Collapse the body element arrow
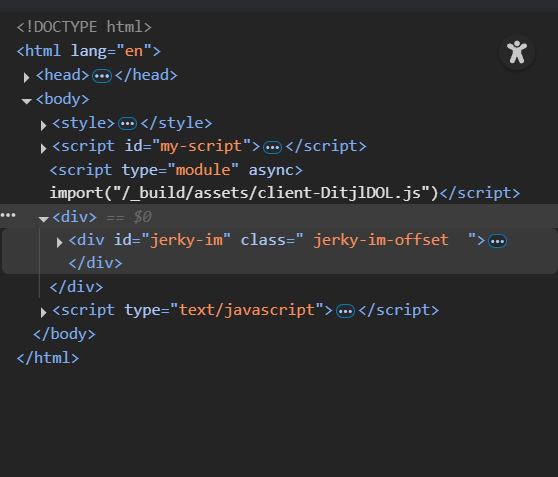The width and height of the screenshot is (558, 477). [x=26, y=101]
